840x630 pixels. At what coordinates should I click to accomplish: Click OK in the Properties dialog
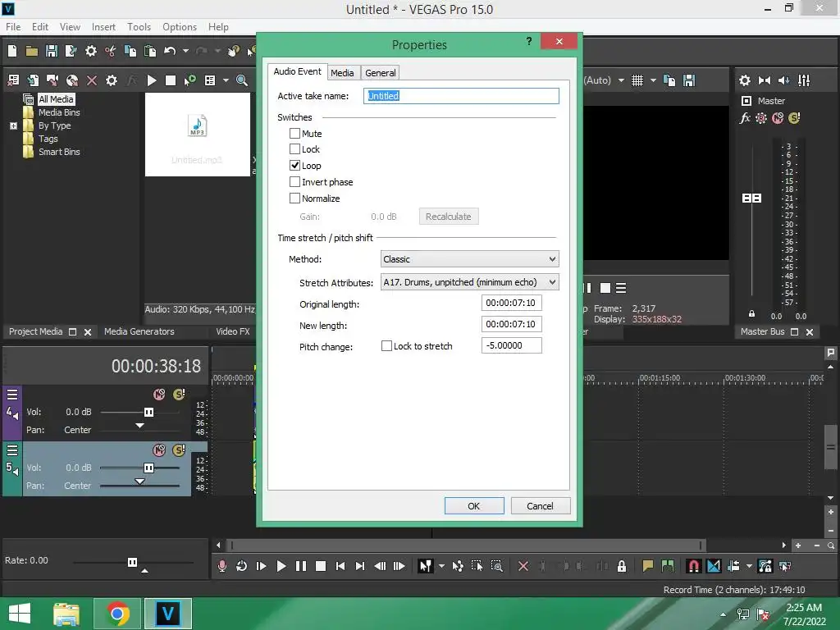pyautogui.click(x=474, y=505)
